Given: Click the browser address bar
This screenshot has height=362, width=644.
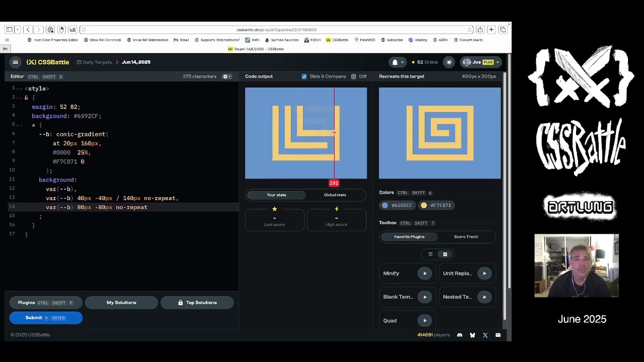Looking at the screenshot, I should 276,30.
